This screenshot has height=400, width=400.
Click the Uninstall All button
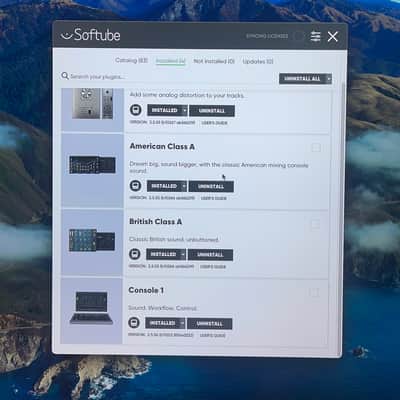(302, 79)
